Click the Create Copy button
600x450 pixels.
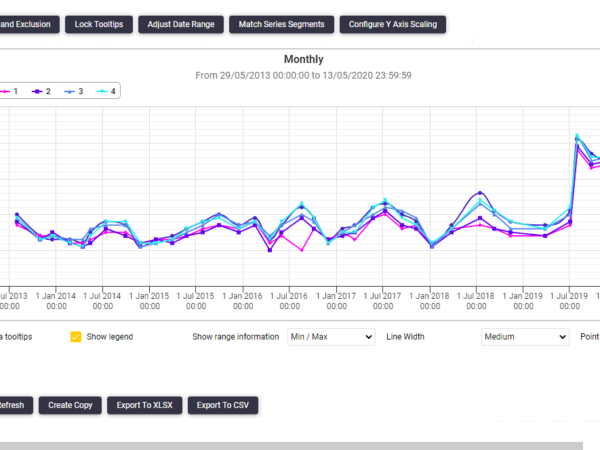pyautogui.click(x=70, y=405)
